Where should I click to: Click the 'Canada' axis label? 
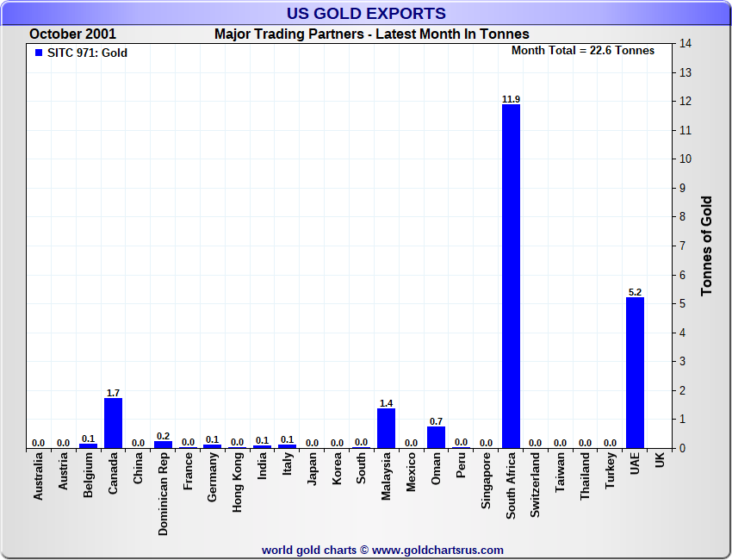(x=113, y=474)
